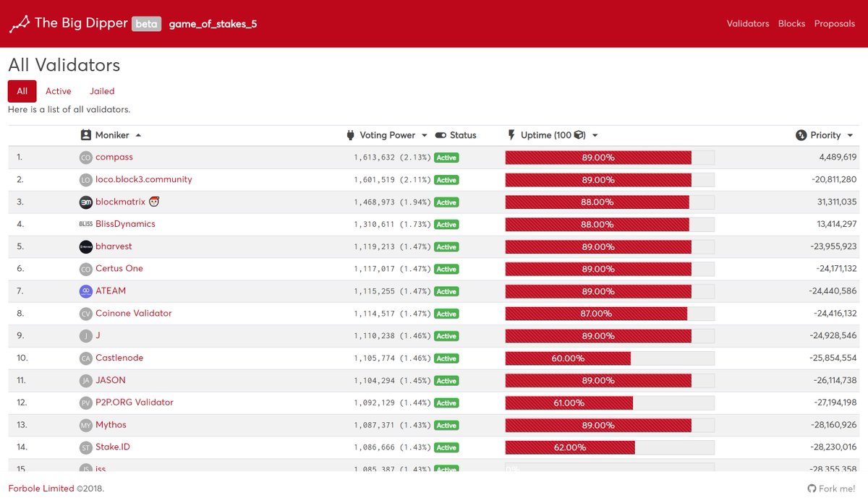Open the Certus One validator link
This screenshot has height=503, width=868.
pyautogui.click(x=119, y=268)
